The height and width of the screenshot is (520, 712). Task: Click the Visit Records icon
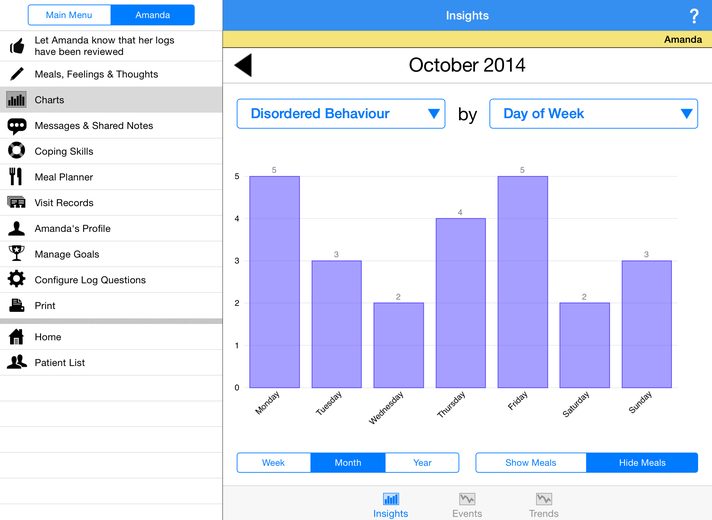tap(16, 202)
